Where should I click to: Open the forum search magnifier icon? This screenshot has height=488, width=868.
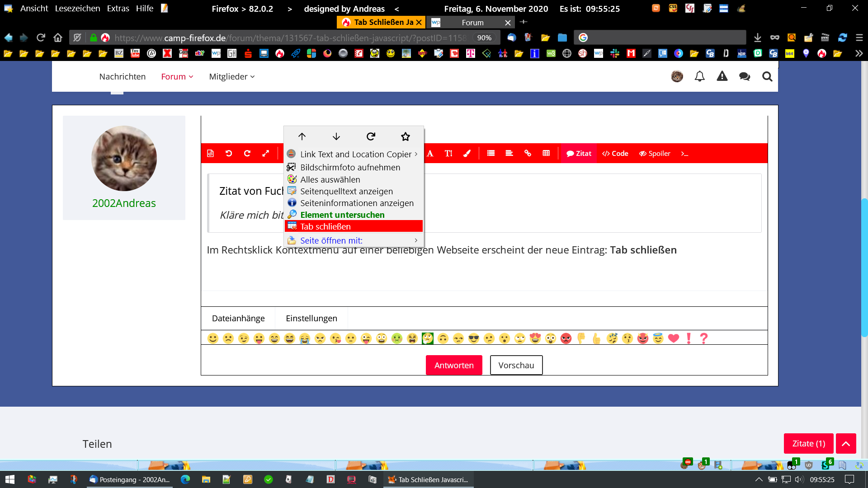click(x=767, y=76)
